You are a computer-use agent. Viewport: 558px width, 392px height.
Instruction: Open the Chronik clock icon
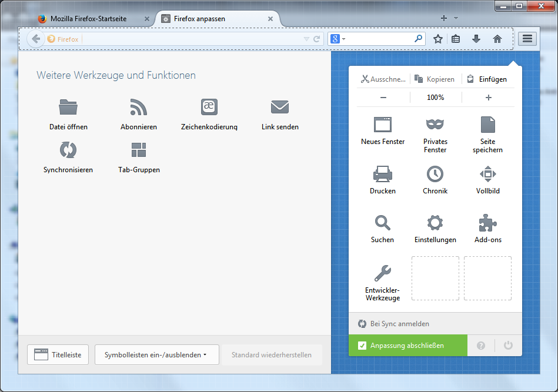(x=435, y=174)
